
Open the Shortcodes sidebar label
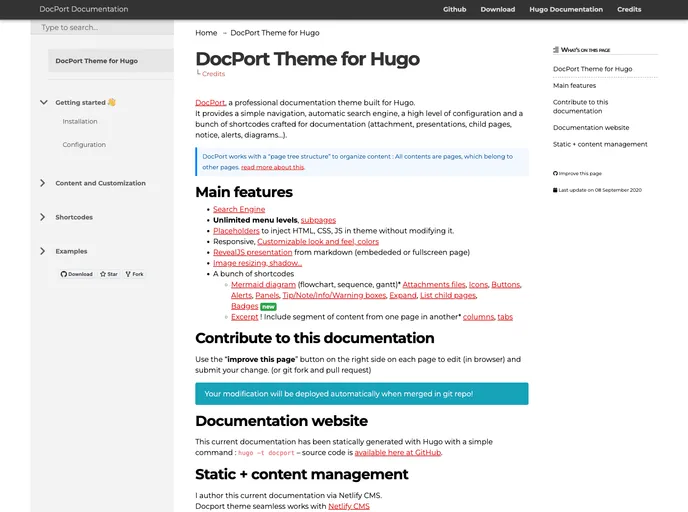pos(74,217)
